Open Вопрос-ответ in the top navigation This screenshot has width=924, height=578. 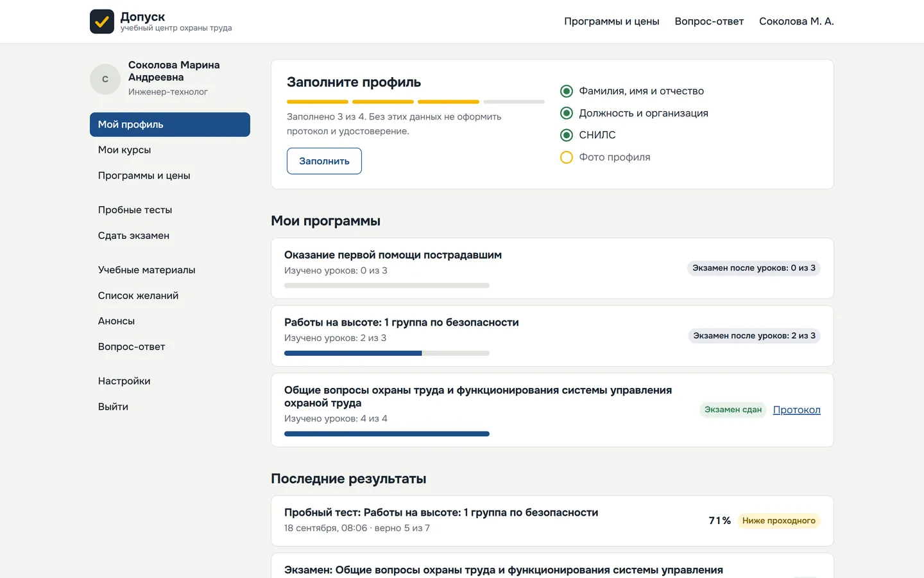(x=709, y=21)
